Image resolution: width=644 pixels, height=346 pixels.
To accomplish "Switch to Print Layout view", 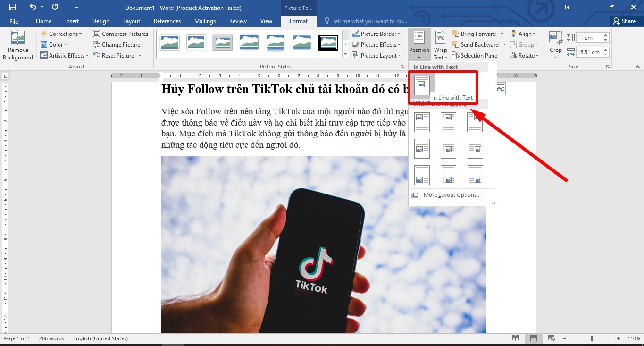I will tap(533, 338).
